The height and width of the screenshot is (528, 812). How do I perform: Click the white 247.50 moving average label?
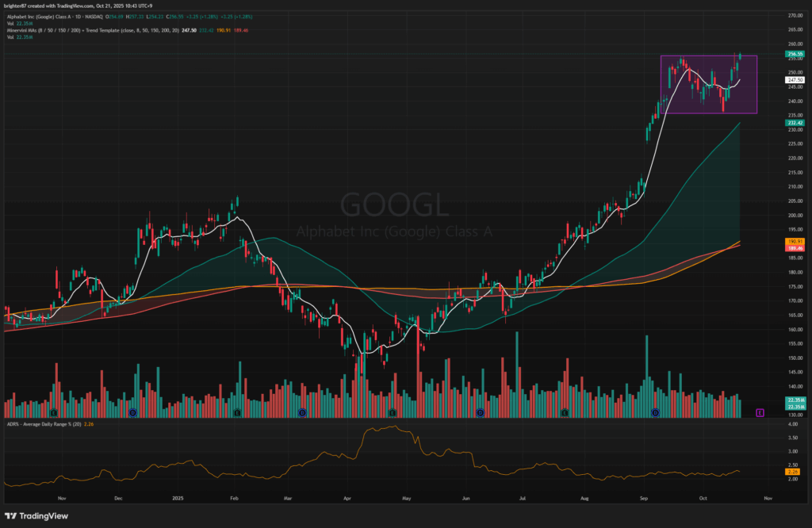point(795,80)
